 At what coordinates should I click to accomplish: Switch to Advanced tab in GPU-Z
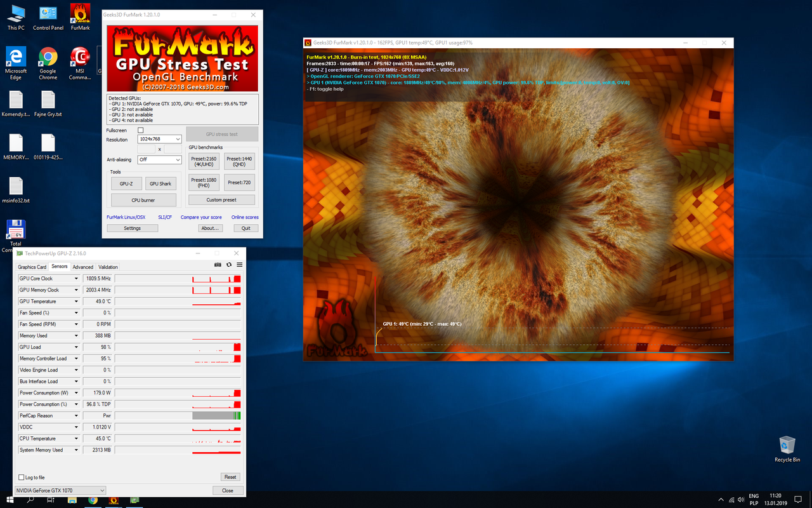[x=82, y=267]
